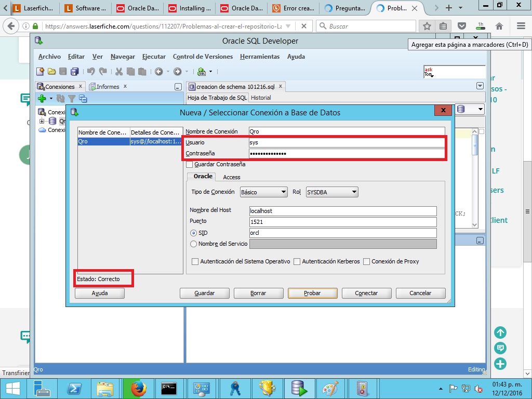
Task: Toggle Guardar Contraseña checkbox
Action: tap(189, 165)
